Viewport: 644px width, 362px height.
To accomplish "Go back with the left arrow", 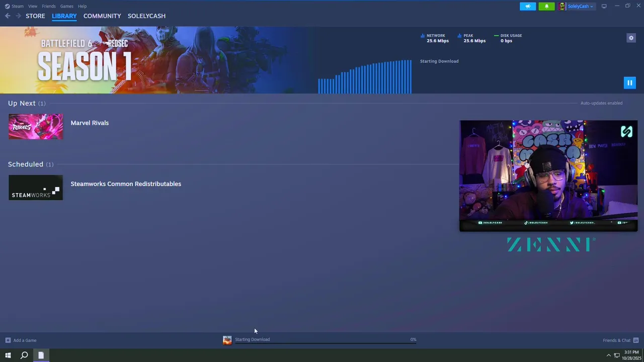I will 8,16.
